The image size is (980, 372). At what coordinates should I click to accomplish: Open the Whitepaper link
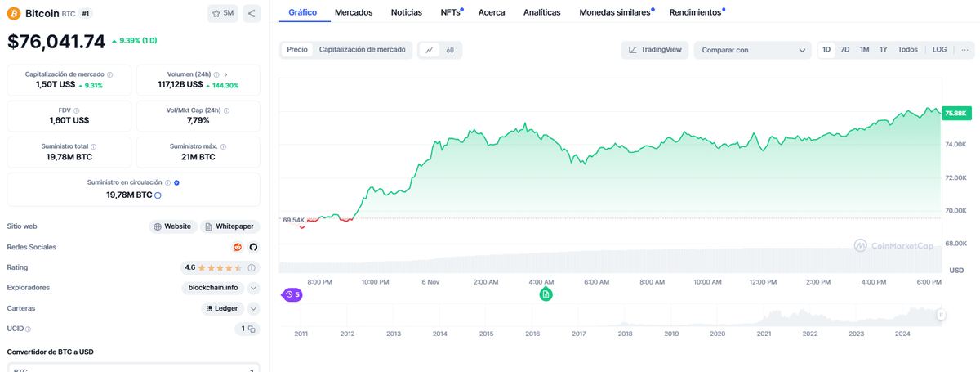(x=229, y=226)
